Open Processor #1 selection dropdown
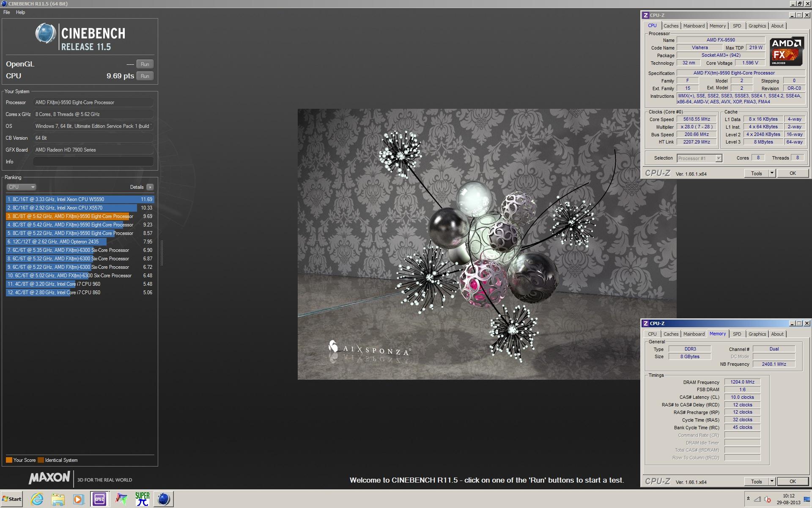The image size is (812, 508). pos(718,158)
